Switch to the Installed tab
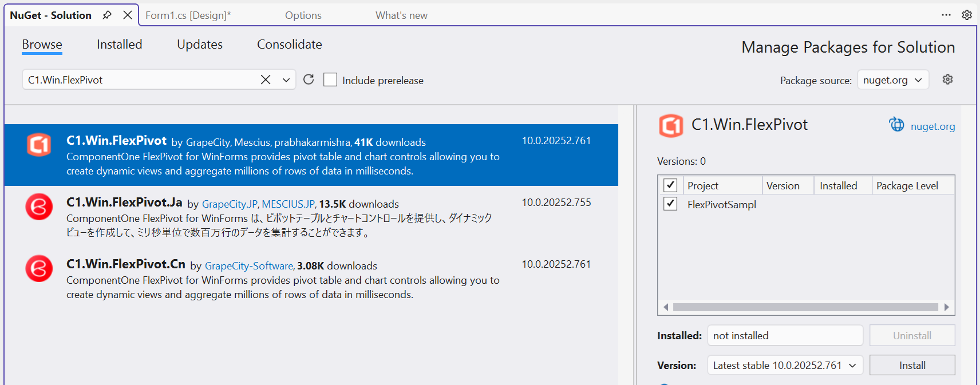The image size is (980, 385). tap(119, 45)
